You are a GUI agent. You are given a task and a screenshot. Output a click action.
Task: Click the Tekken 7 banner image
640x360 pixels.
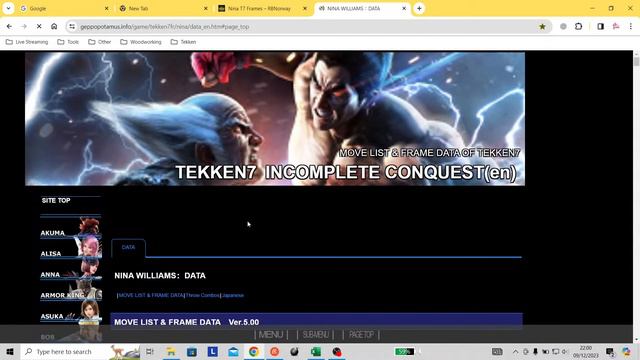pyautogui.click(x=275, y=119)
